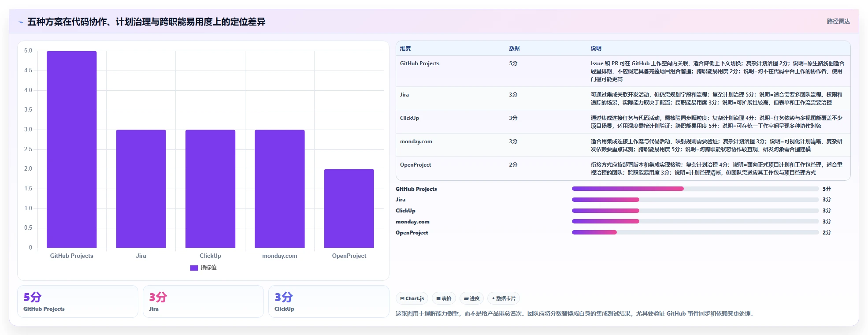Click 3分 in the Jira table row
The height and width of the screenshot is (335, 868).
[x=513, y=95]
